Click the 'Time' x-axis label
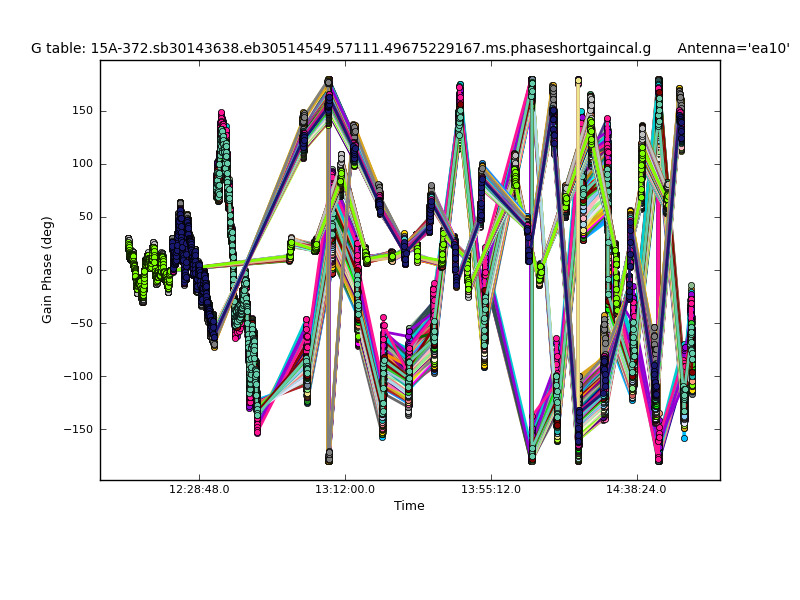This screenshot has height=600, width=800. point(409,506)
